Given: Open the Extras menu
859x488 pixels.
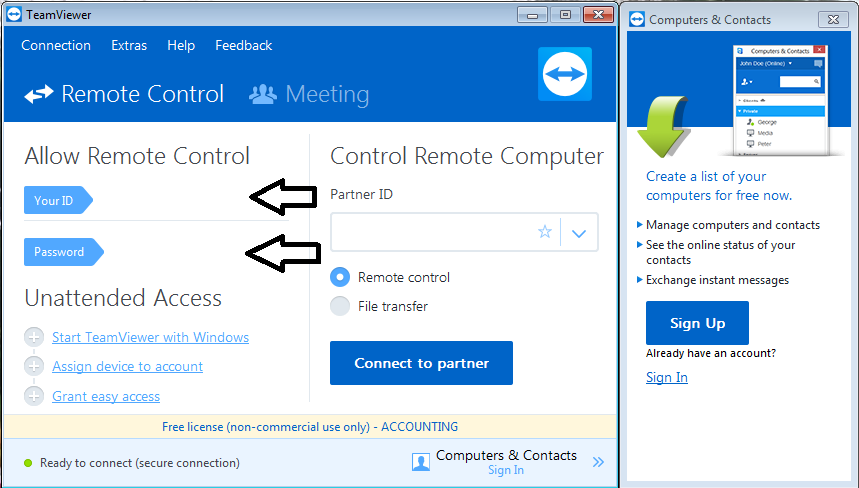Looking at the screenshot, I should [x=129, y=45].
